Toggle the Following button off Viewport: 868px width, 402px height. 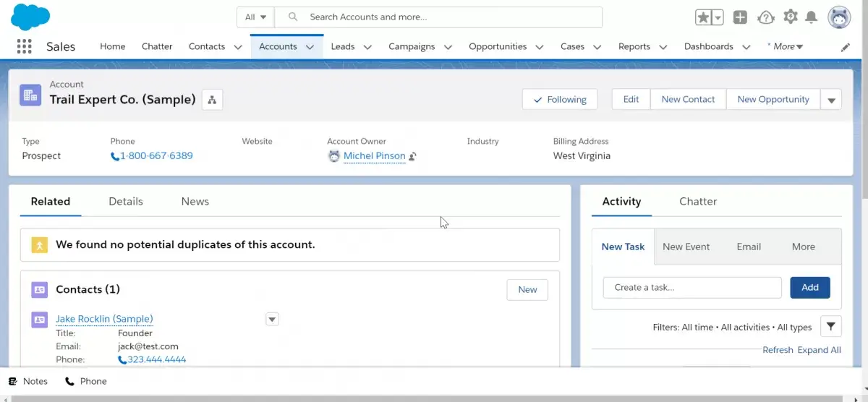coord(560,100)
